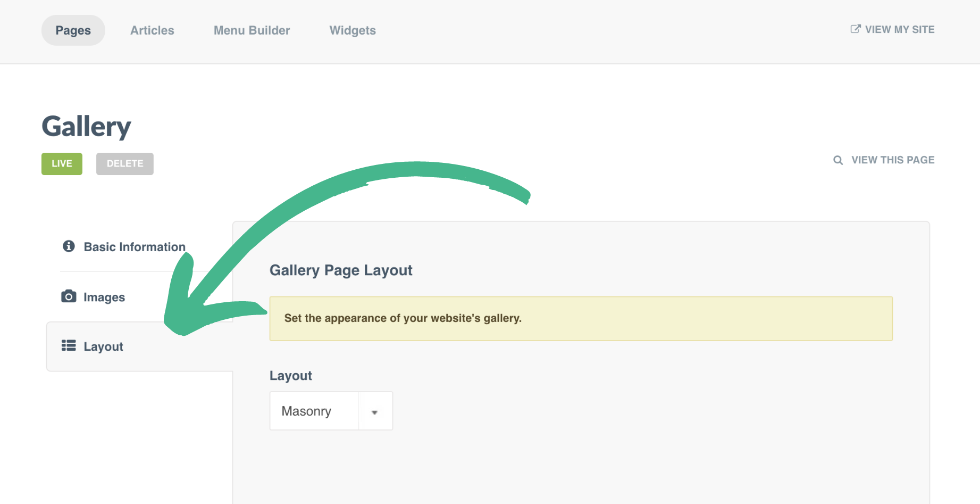The image size is (980, 504).
Task: Switch to the Articles tab
Action: click(152, 30)
